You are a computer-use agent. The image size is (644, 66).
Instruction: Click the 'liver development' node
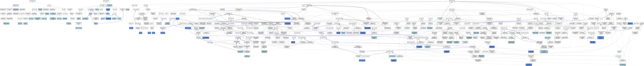(x=240, y=28)
